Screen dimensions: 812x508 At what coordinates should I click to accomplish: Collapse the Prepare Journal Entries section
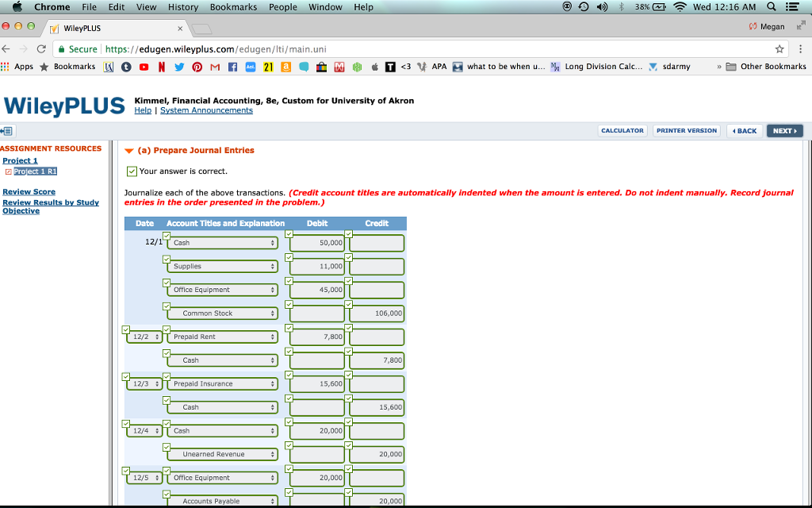[x=129, y=149]
